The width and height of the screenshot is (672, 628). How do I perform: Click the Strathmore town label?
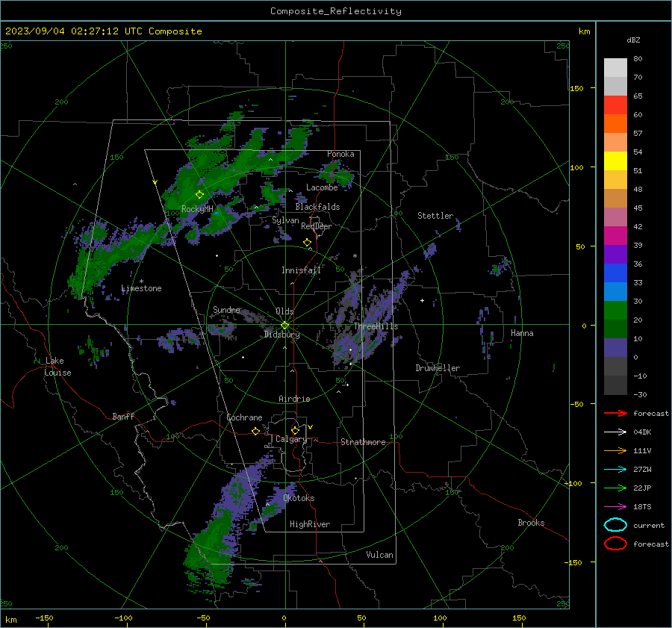tap(363, 442)
